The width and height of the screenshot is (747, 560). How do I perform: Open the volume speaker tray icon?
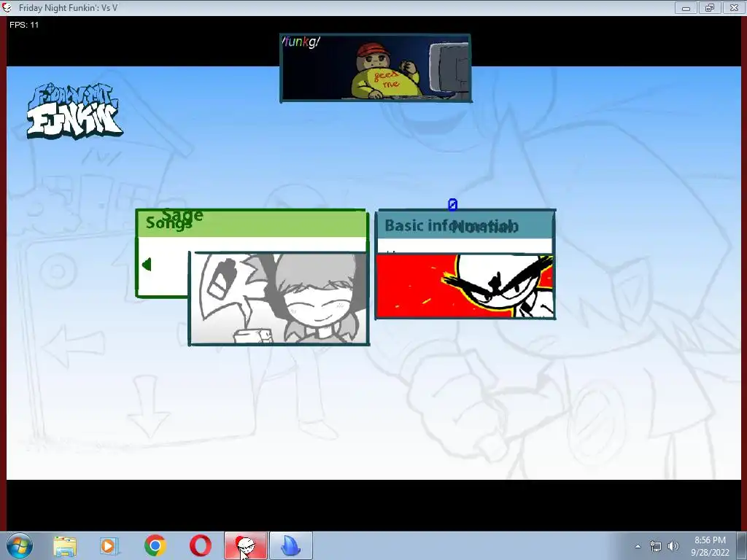coord(673,546)
